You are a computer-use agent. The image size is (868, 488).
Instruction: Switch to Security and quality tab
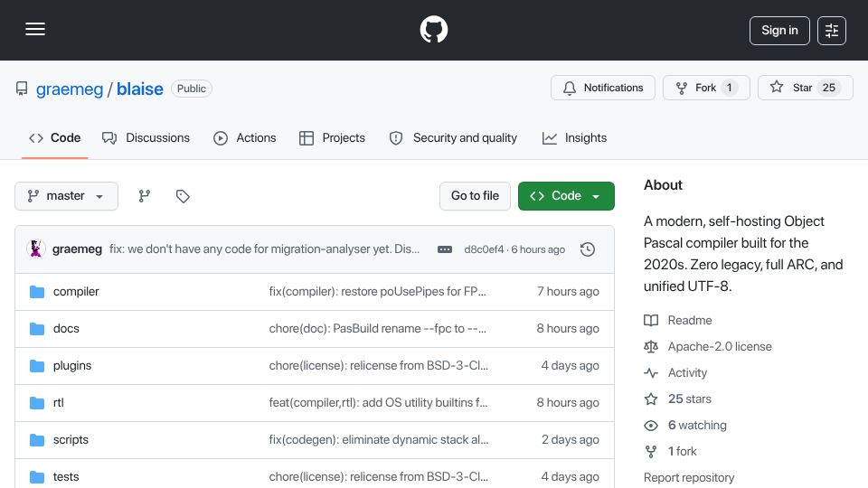point(453,137)
